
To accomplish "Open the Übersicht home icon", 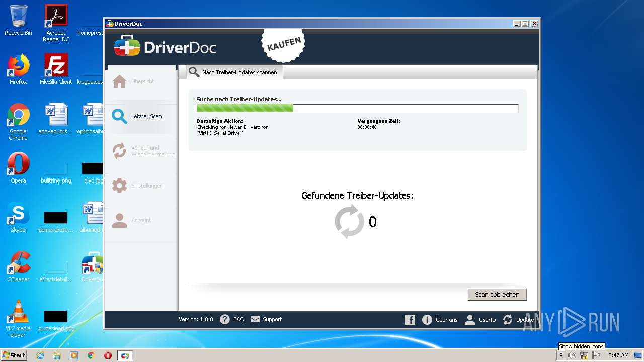I will [119, 81].
